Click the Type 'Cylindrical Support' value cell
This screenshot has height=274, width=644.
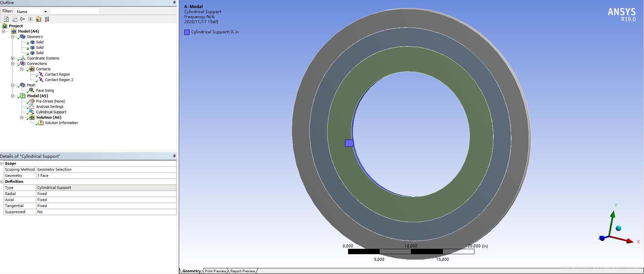point(106,188)
